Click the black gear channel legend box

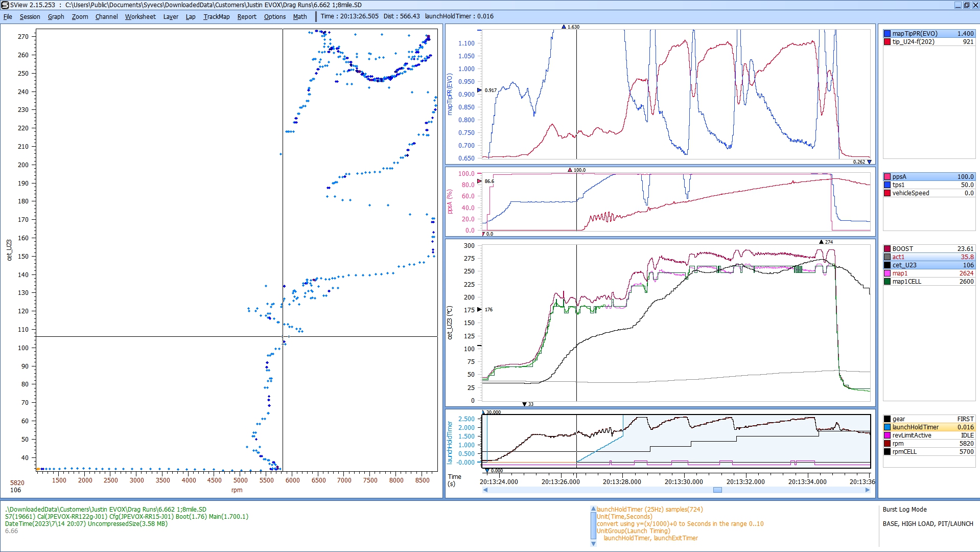888,419
